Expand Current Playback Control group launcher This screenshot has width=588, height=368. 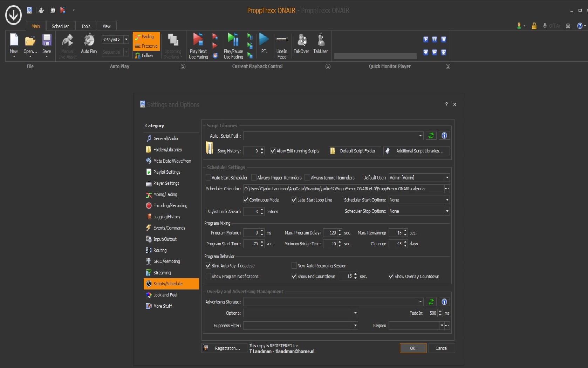click(328, 66)
